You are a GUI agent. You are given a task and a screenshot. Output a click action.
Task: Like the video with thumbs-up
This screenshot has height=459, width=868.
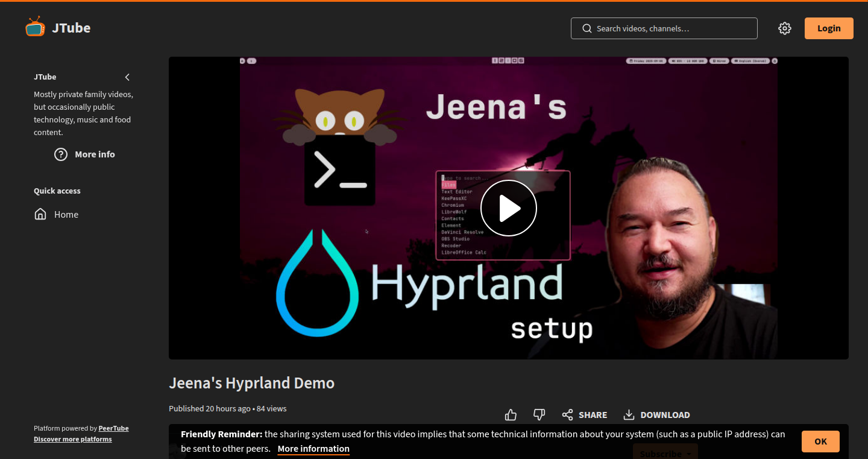coord(511,415)
